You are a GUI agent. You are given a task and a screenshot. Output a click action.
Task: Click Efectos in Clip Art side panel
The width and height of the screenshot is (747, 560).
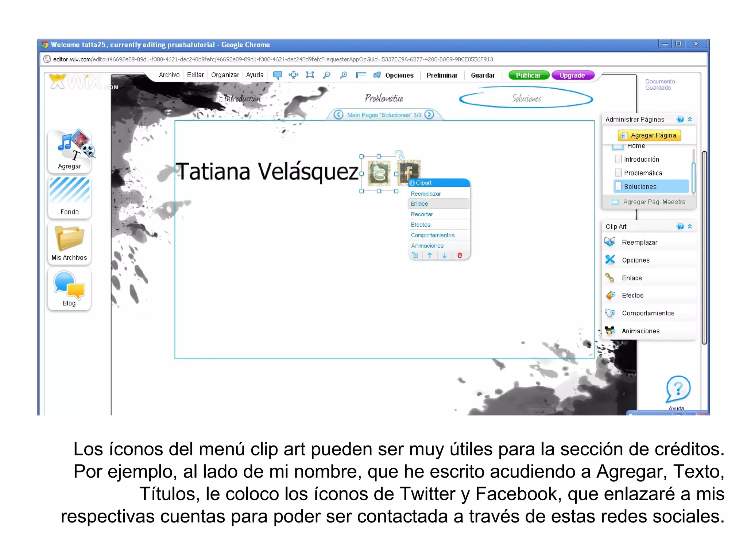(649, 295)
